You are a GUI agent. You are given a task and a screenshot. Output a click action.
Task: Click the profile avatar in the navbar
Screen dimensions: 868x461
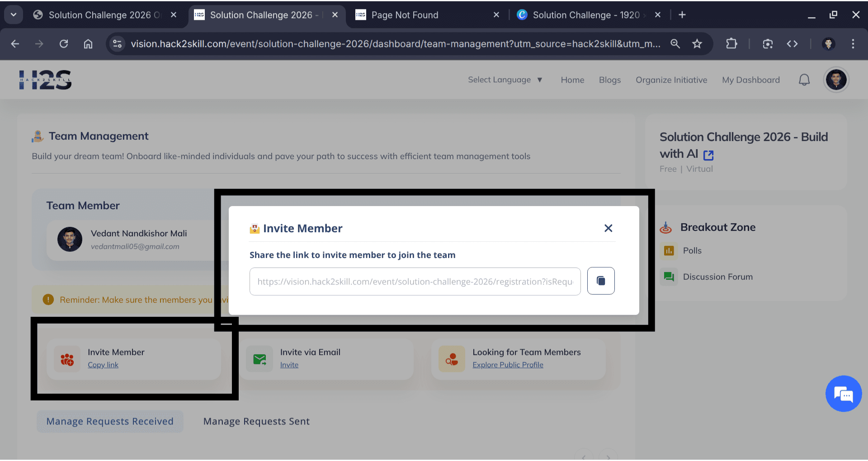(836, 80)
